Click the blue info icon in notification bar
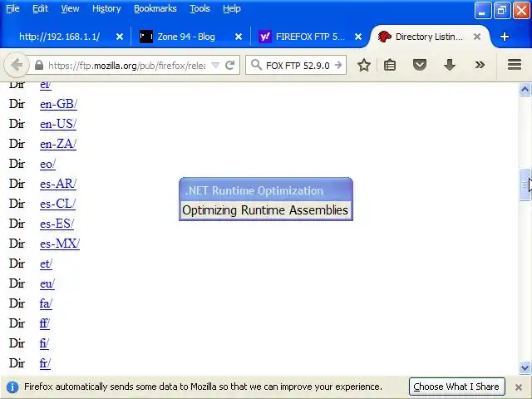The image size is (532, 399). coord(12,387)
